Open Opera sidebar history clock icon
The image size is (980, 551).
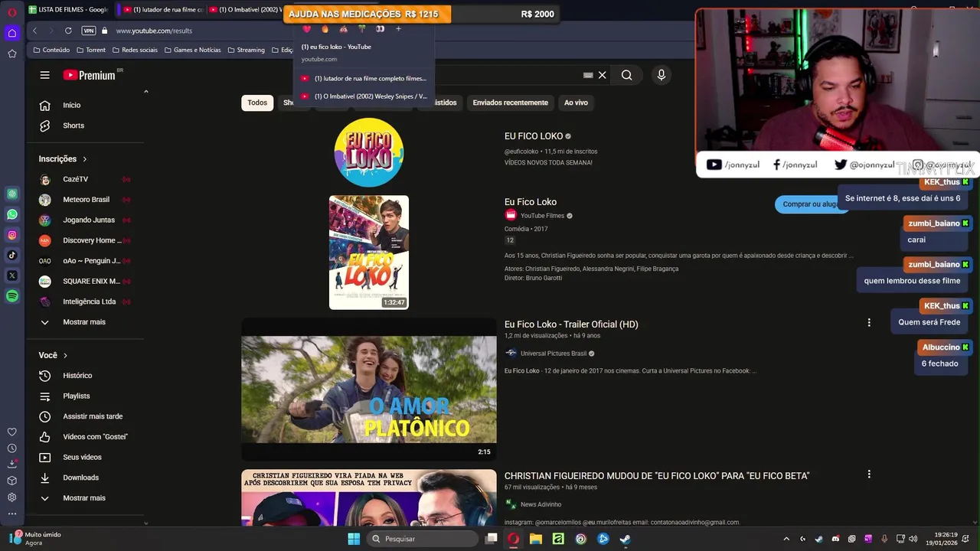11,448
